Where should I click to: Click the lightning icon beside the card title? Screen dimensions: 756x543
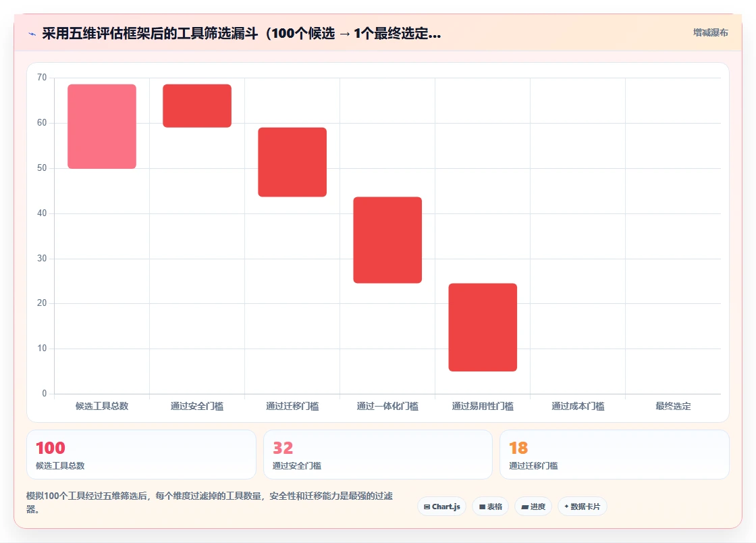point(32,34)
